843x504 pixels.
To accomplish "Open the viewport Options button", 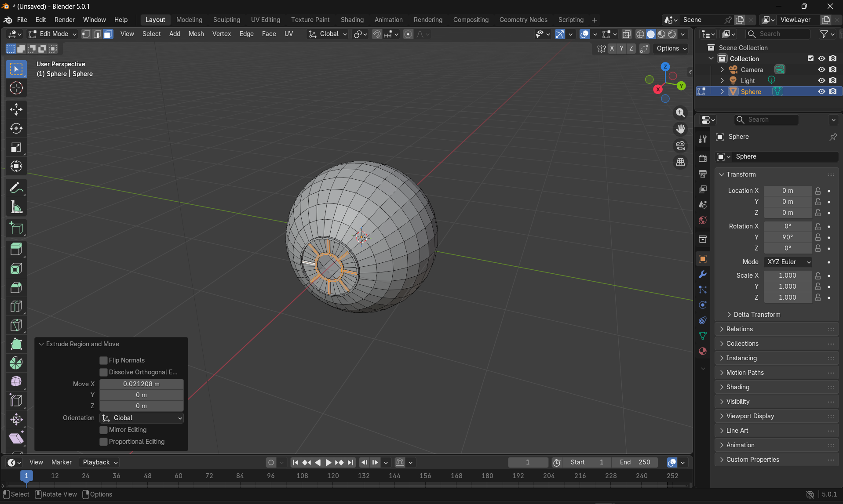I will pyautogui.click(x=671, y=48).
